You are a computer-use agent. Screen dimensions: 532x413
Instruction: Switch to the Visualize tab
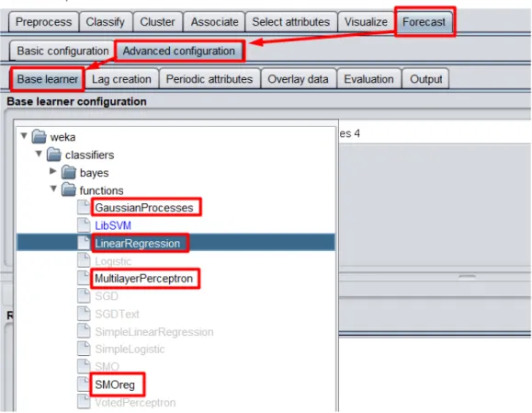click(366, 22)
